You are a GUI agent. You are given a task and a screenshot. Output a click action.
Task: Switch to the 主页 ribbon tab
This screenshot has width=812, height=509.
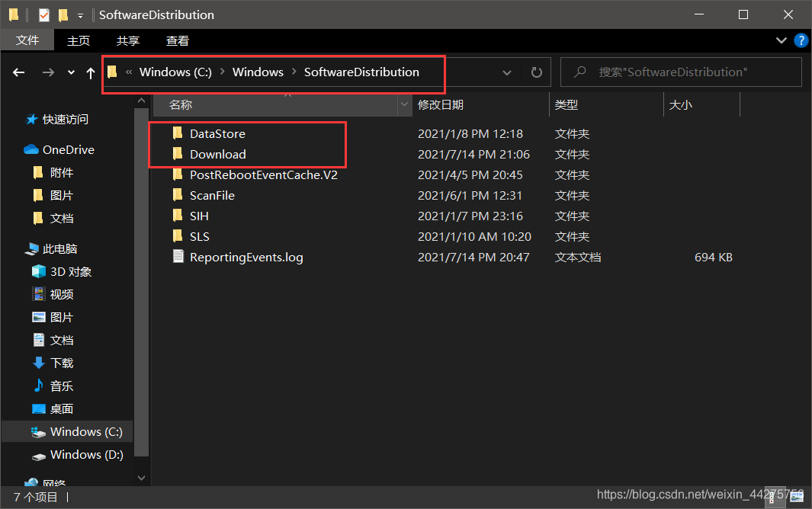pyautogui.click(x=79, y=40)
